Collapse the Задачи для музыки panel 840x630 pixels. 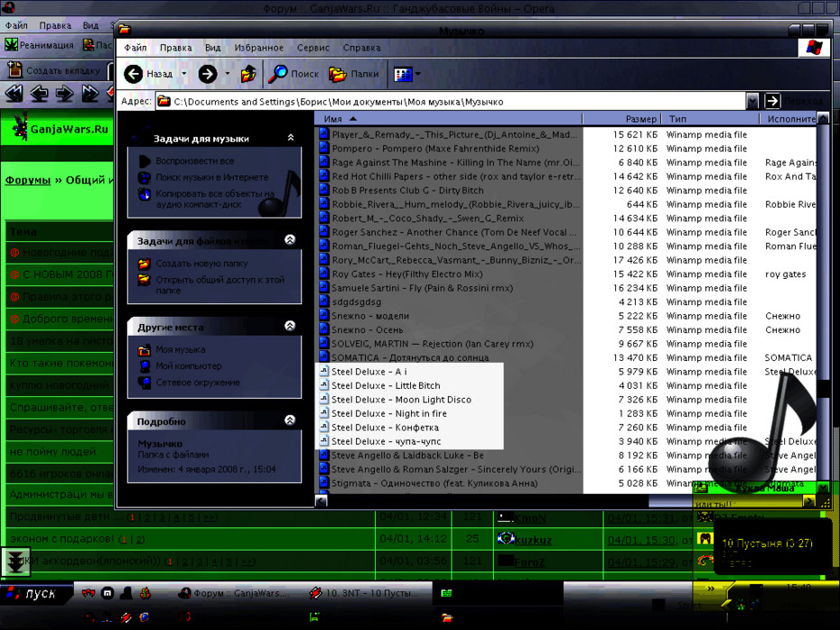click(x=290, y=137)
